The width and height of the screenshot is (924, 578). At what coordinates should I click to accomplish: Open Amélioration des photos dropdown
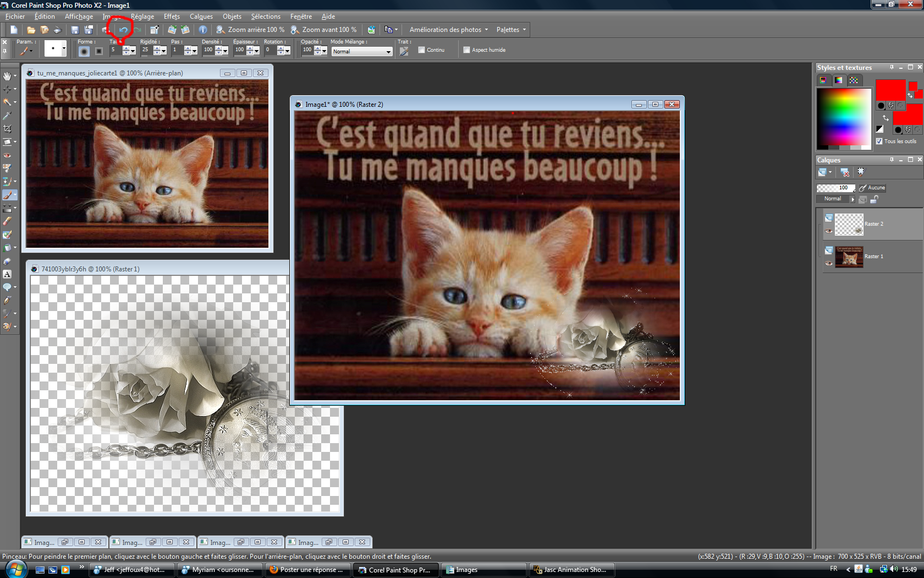click(x=448, y=30)
